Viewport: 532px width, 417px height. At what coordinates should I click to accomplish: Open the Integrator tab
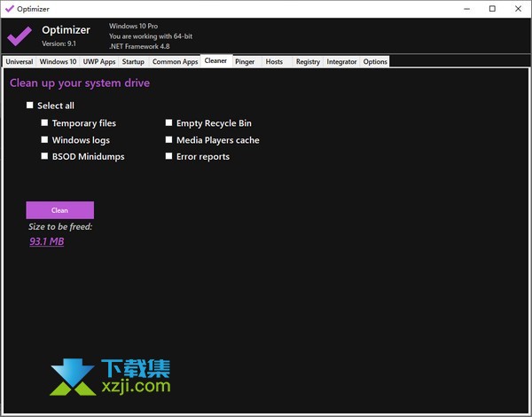(x=341, y=62)
